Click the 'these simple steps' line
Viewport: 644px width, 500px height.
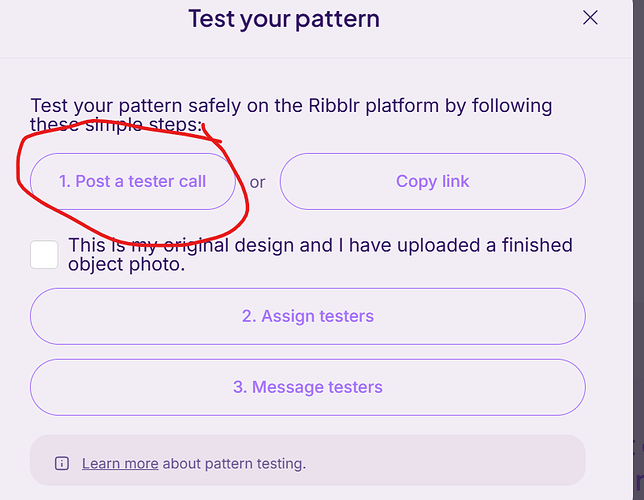(117, 124)
